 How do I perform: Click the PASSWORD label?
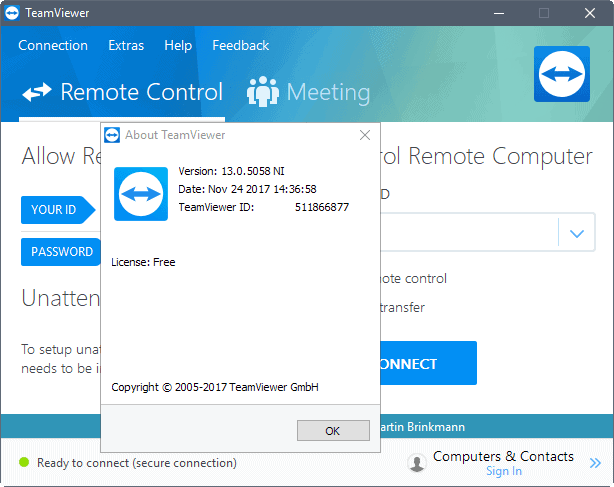point(61,252)
